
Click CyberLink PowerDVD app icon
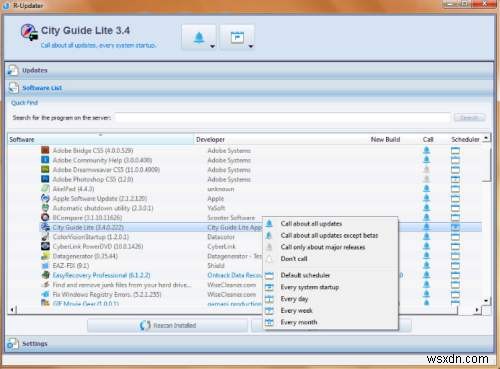pos(45,246)
